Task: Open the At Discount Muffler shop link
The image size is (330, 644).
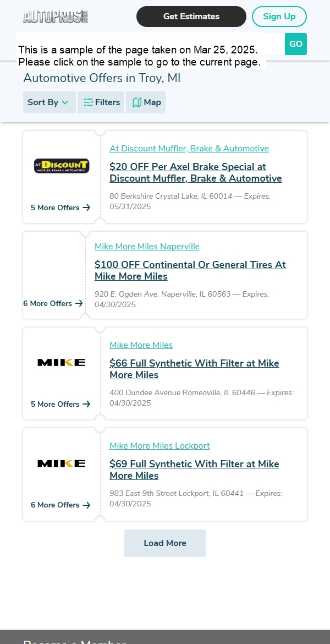Action: coord(189,148)
